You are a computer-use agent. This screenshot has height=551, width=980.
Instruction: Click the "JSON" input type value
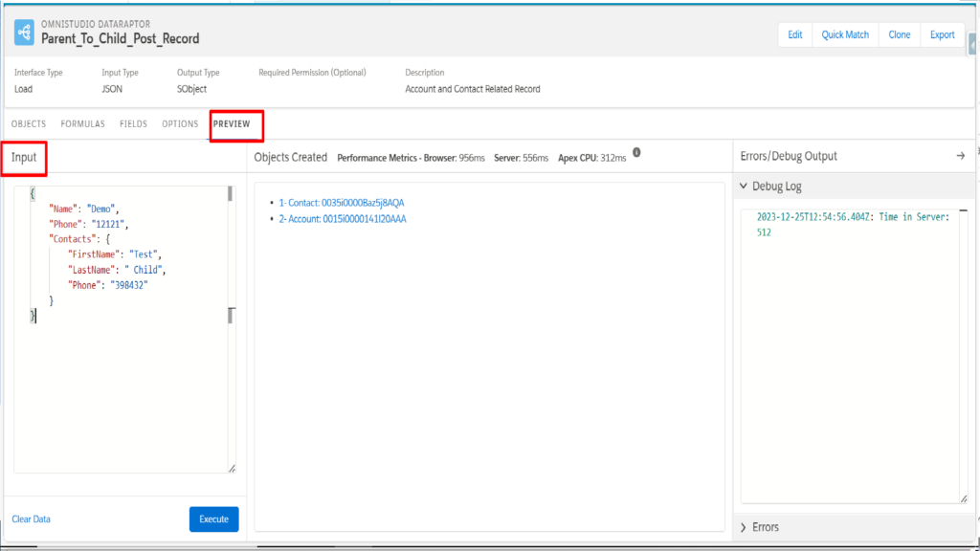click(112, 89)
